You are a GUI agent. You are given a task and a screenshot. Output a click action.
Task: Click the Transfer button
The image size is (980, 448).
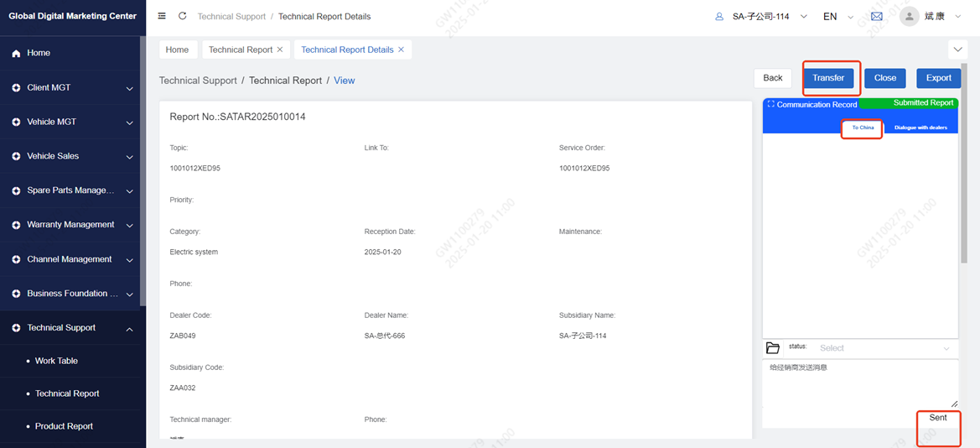tap(828, 78)
